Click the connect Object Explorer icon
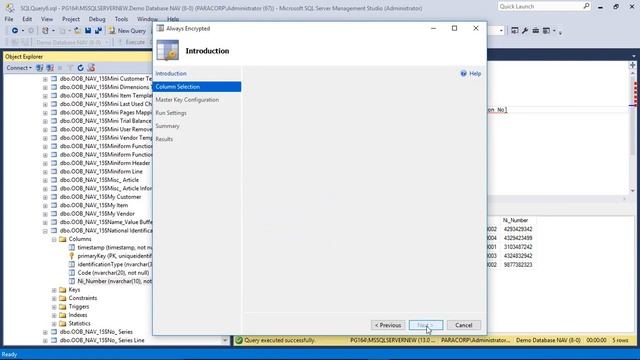Image resolution: width=640 pixels, height=360 pixels. 40,68
